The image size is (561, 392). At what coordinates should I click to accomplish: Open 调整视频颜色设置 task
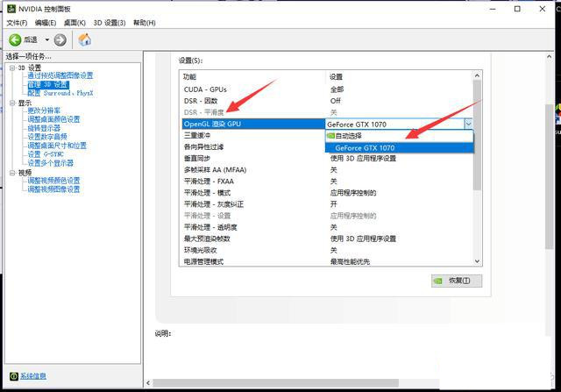coord(53,181)
